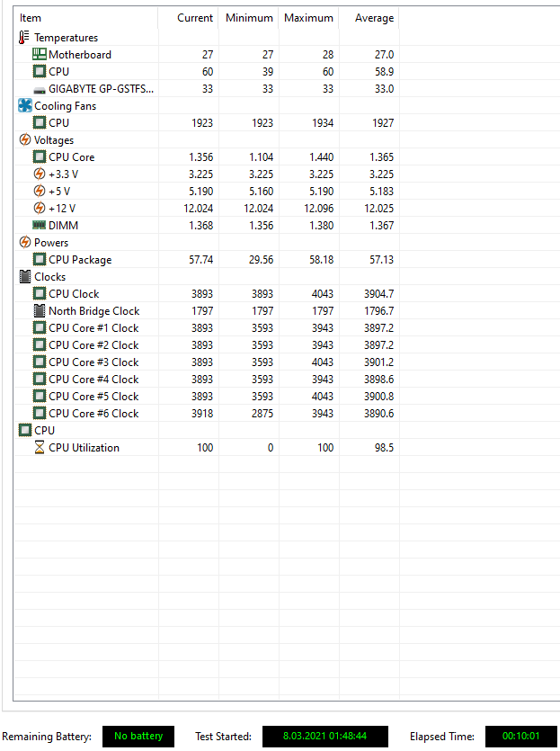
Task: Click the Test Started label
Action: 223,737
